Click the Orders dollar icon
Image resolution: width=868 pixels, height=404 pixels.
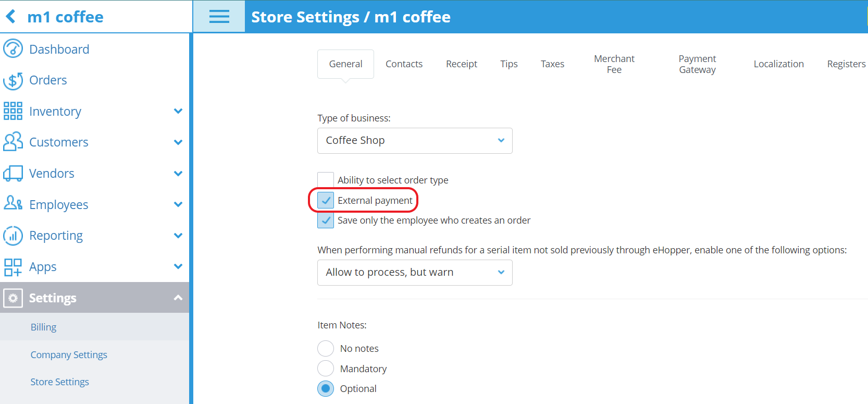(x=13, y=80)
